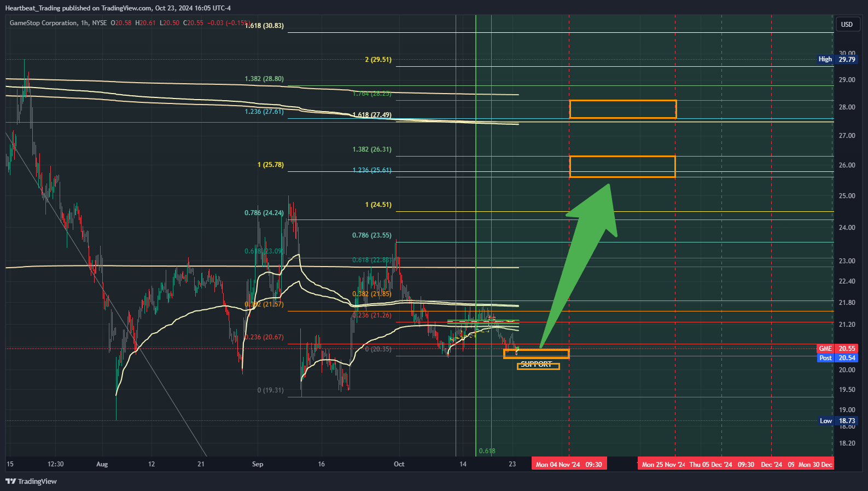Click the 21.80 tick on the price axis
This screenshot has width=868, height=491.
(x=847, y=303)
